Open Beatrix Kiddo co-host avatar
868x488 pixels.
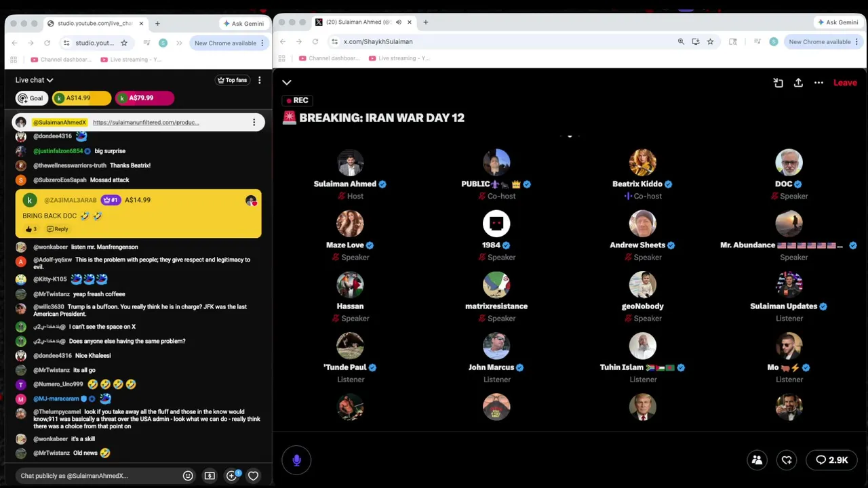coord(642,163)
